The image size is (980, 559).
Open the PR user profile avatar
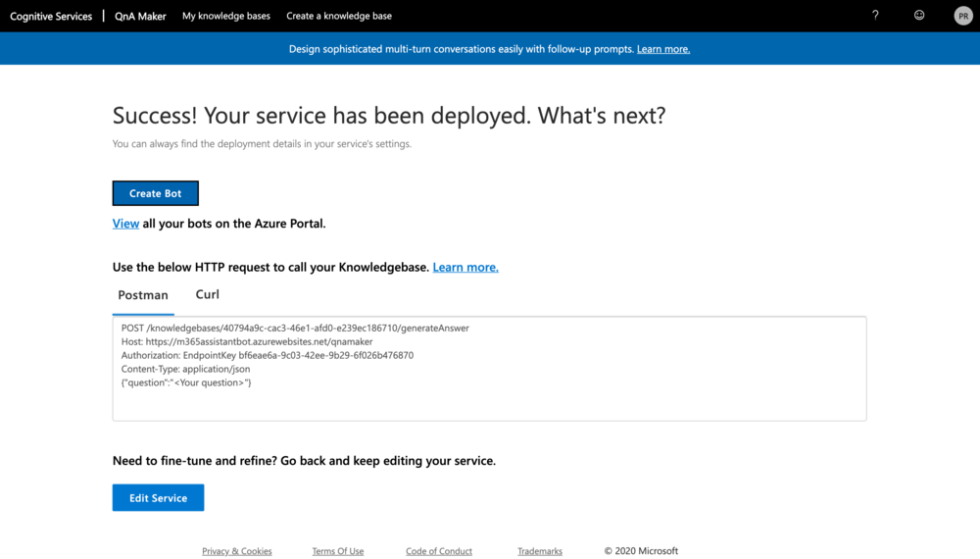(x=963, y=17)
